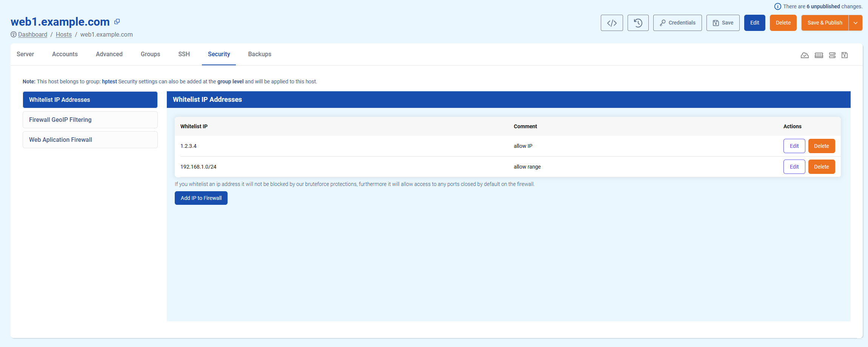
Task: Select Web Aplication Firewall in sidebar
Action: coord(90,140)
